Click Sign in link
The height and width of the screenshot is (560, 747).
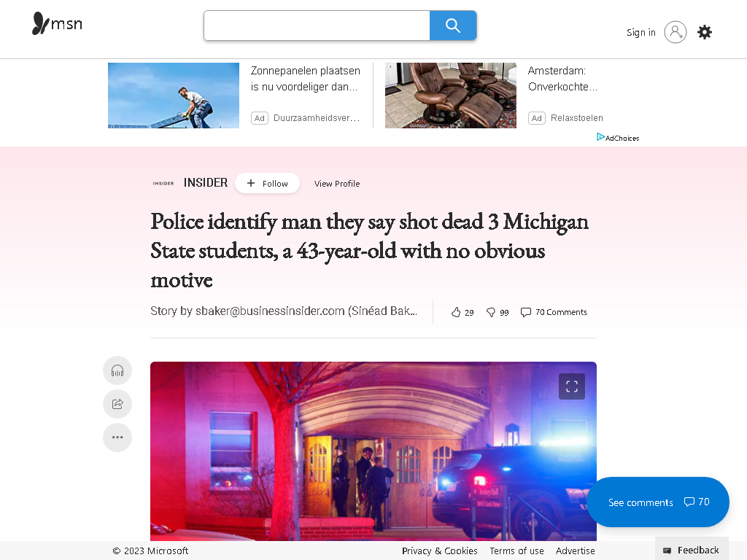pyautogui.click(x=640, y=32)
